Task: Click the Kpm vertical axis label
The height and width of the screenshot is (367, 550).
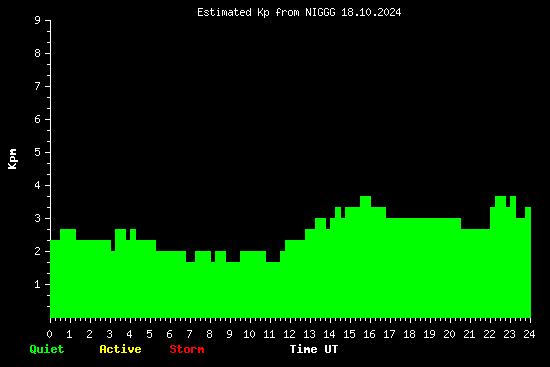Action: click(x=12, y=159)
